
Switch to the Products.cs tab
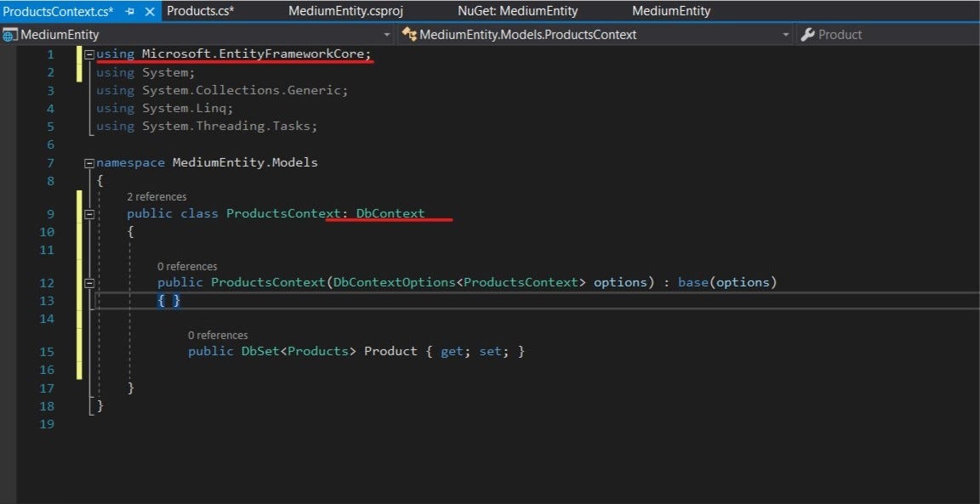tap(201, 10)
